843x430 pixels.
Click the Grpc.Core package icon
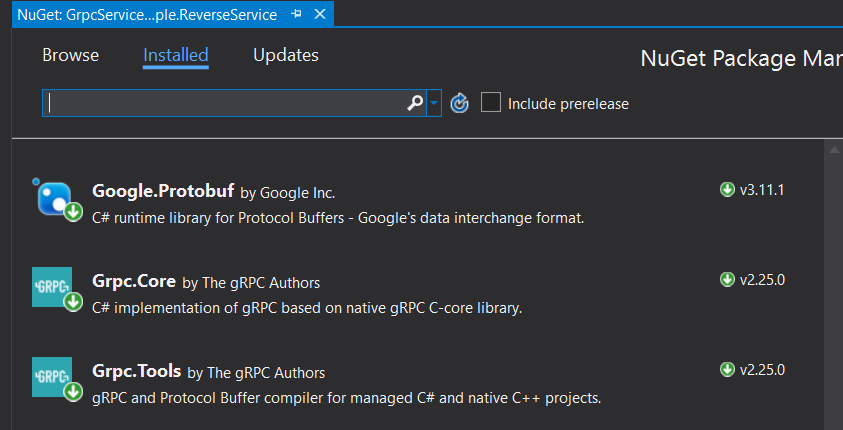[x=52, y=288]
